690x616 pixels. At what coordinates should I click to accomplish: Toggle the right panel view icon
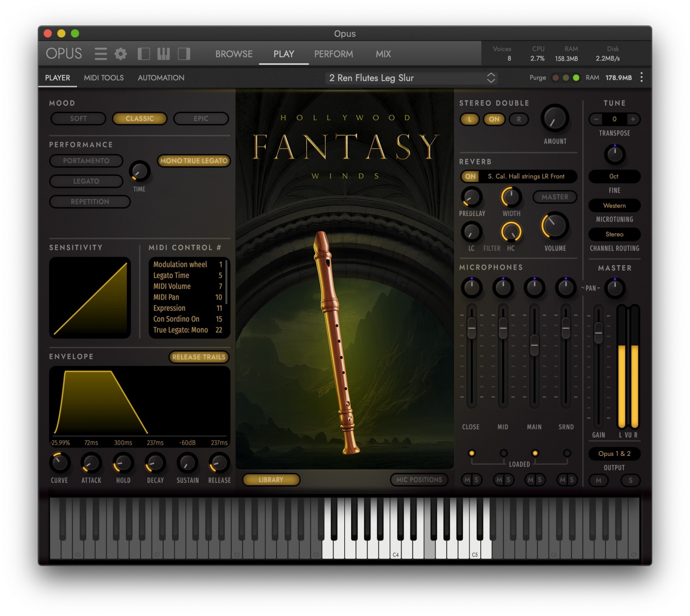(184, 54)
